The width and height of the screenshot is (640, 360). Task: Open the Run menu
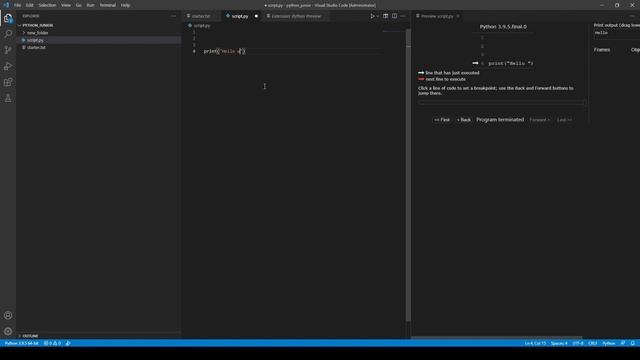[91, 5]
